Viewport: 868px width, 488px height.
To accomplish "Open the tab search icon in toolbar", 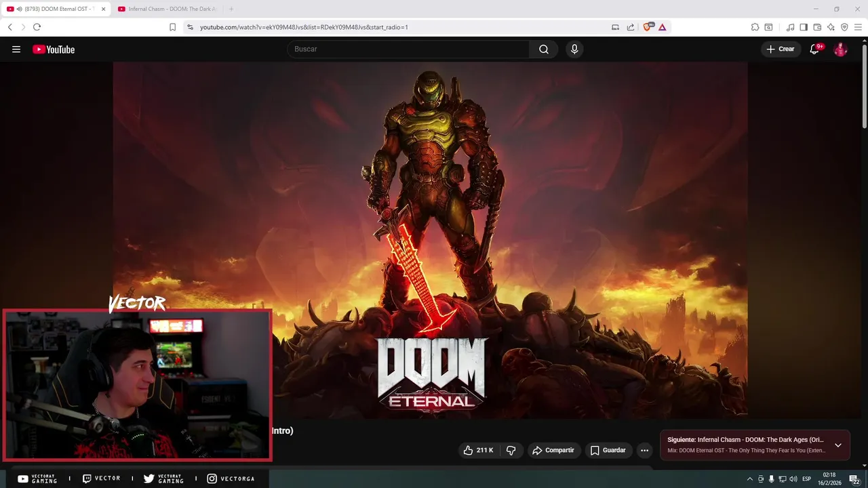I will (768, 27).
